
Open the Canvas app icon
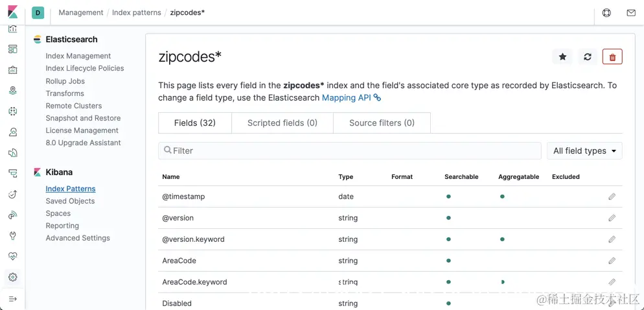[x=12, y=70]
